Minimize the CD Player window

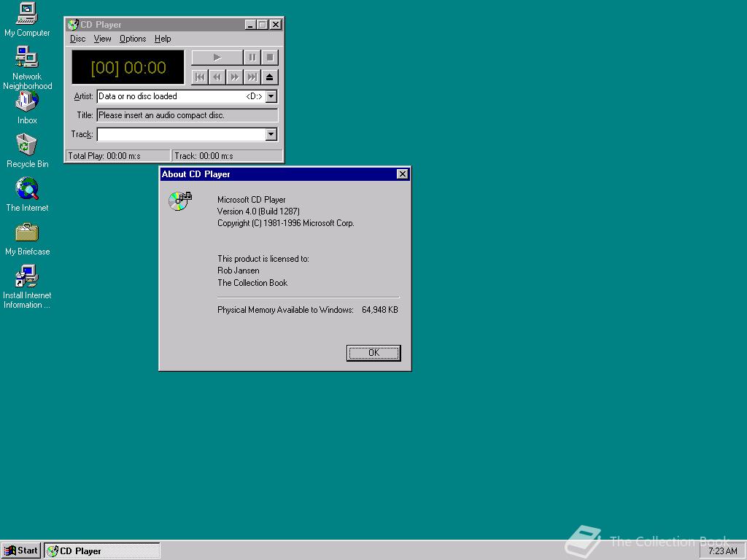251,25
